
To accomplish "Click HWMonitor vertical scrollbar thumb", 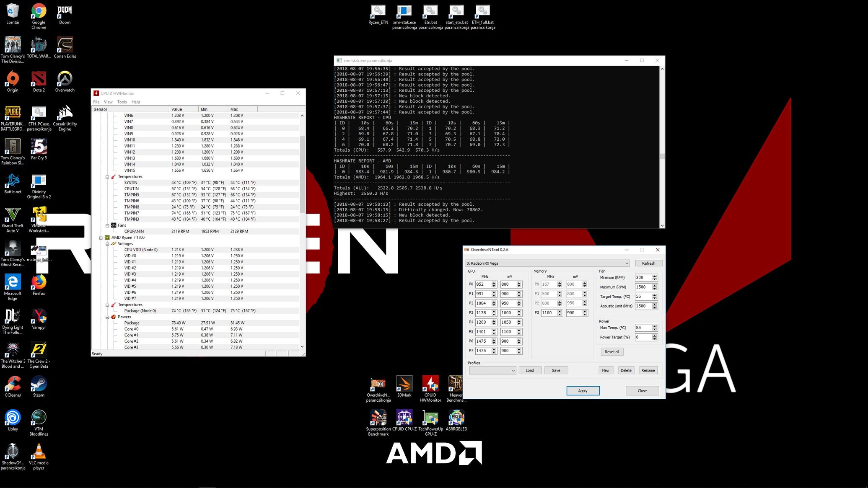I will click(302, 174).
